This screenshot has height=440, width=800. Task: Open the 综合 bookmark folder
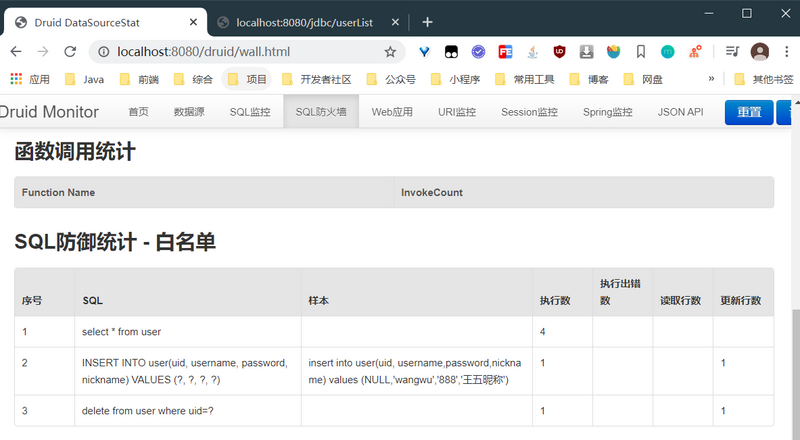193,79
